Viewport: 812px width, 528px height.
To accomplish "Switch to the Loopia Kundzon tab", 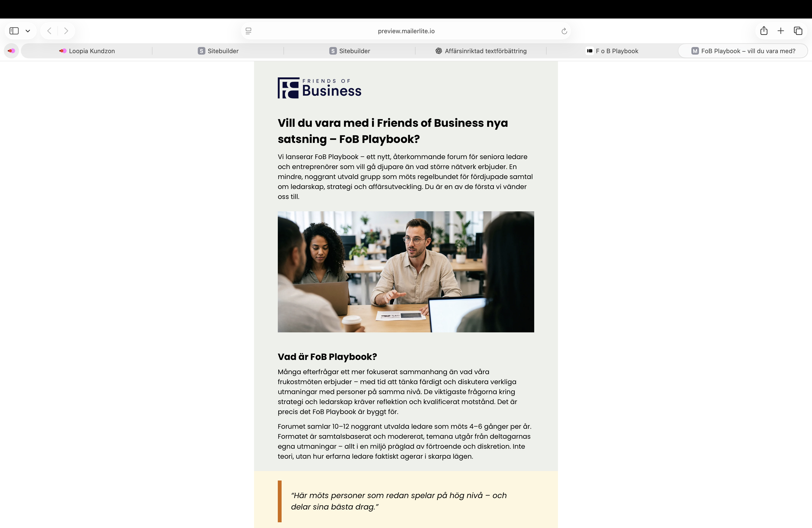I will click(x=87, y=51).
